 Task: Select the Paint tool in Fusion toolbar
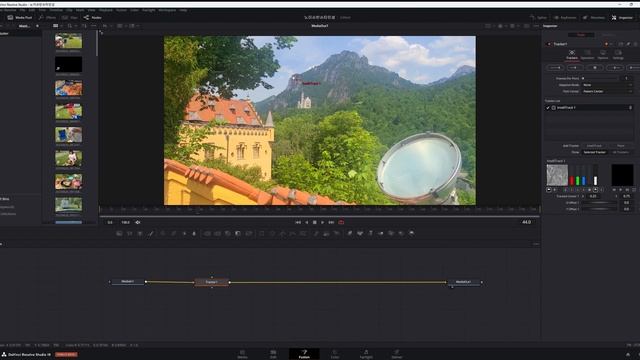[x=151, y=233]
